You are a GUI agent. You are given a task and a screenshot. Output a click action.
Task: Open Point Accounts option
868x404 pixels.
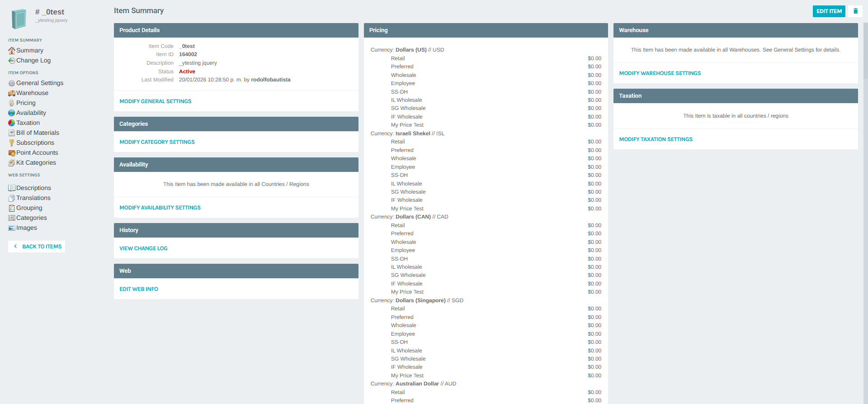click(37, 153)
